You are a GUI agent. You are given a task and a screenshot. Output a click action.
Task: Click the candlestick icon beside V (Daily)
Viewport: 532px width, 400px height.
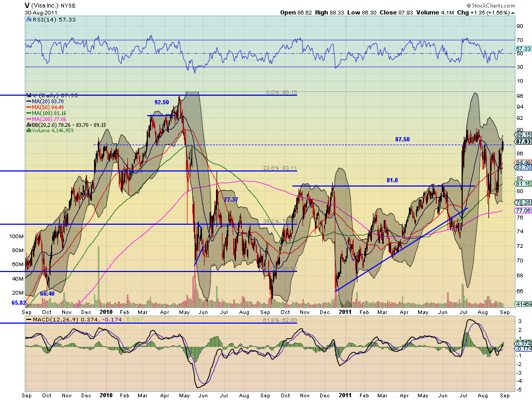[28, 95]
